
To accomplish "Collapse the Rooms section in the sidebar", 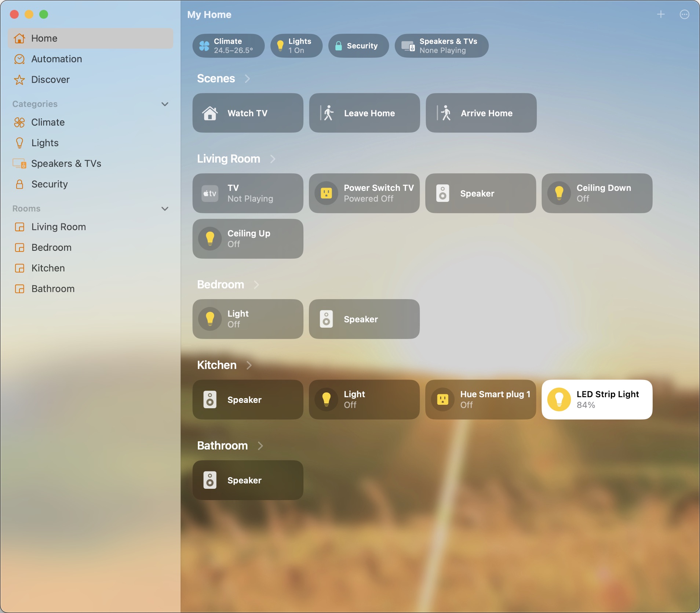I will point(165,208).
